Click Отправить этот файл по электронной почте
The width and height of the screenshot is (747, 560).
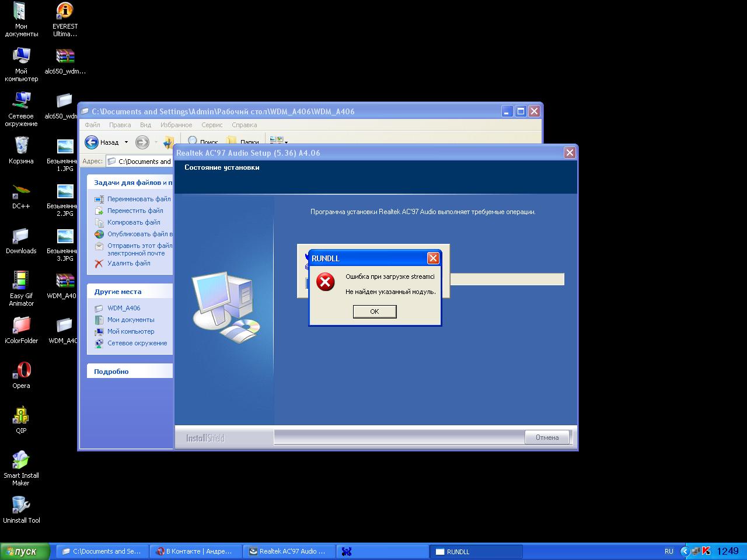[139, 249]
